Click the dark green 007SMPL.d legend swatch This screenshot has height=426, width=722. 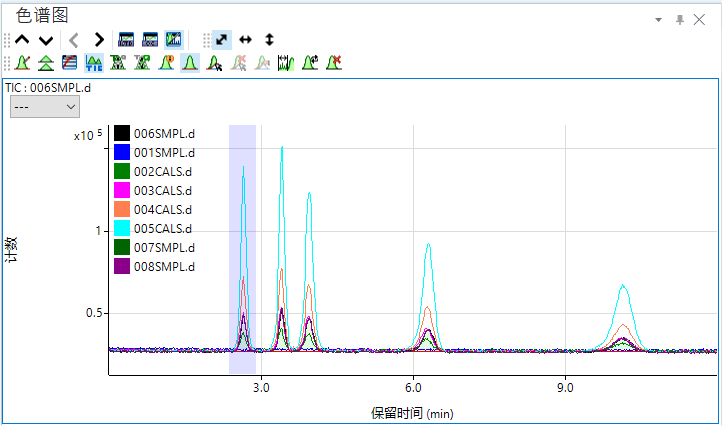[x=122, y=247]
